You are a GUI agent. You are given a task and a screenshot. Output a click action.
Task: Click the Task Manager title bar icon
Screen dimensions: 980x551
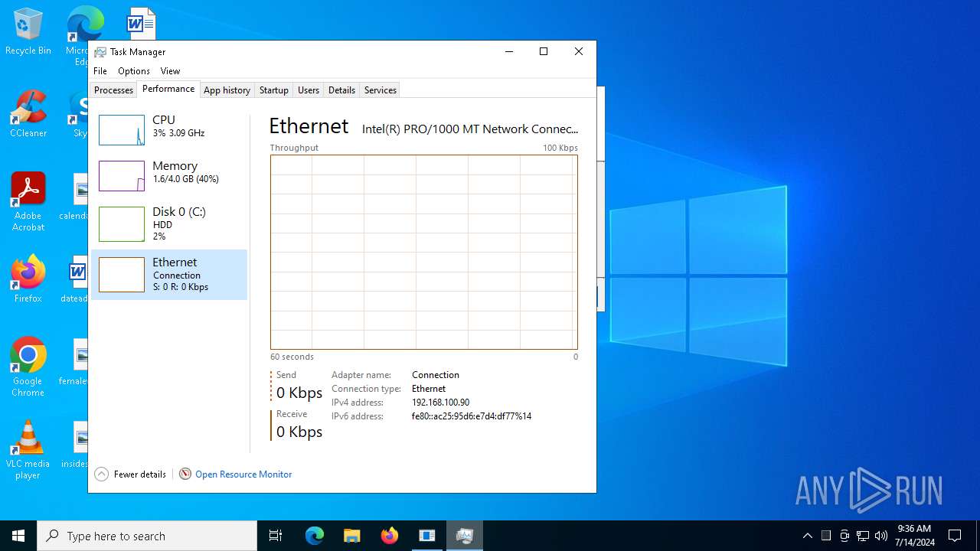100,52
